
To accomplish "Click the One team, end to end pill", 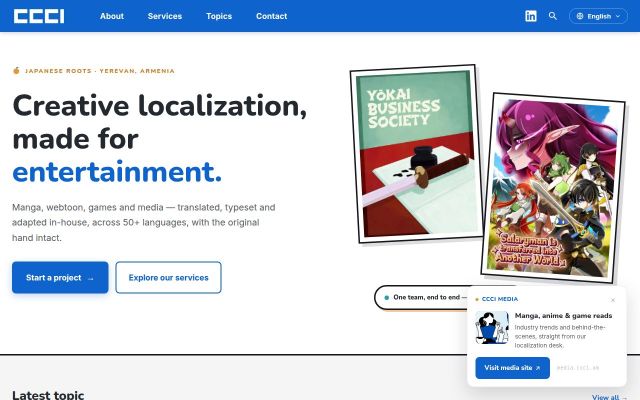I will [x=421, y=298].
